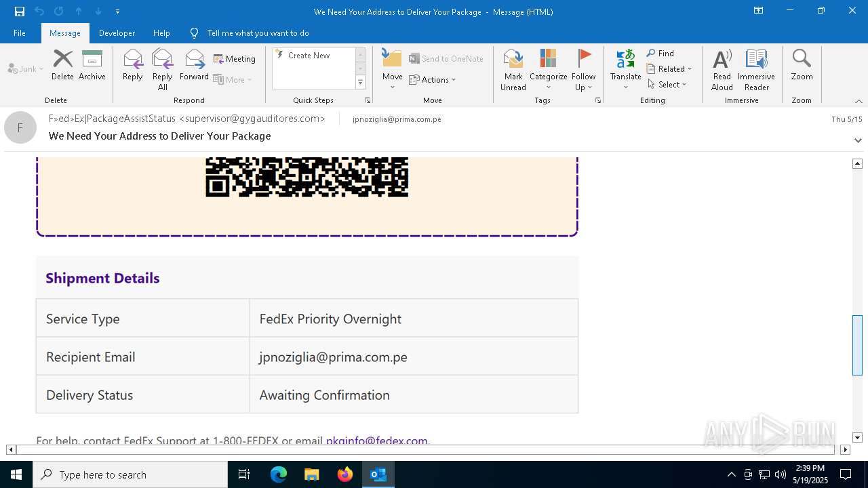868x488 pixels.
Task: Open File Explorer from the taskbar
Action: tap(311, 474)
